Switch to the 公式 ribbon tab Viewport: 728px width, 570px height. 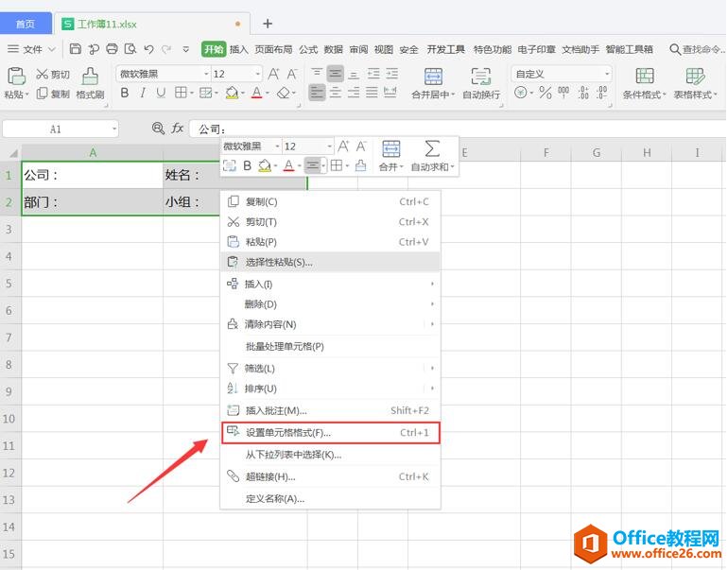tap(308, 49)
